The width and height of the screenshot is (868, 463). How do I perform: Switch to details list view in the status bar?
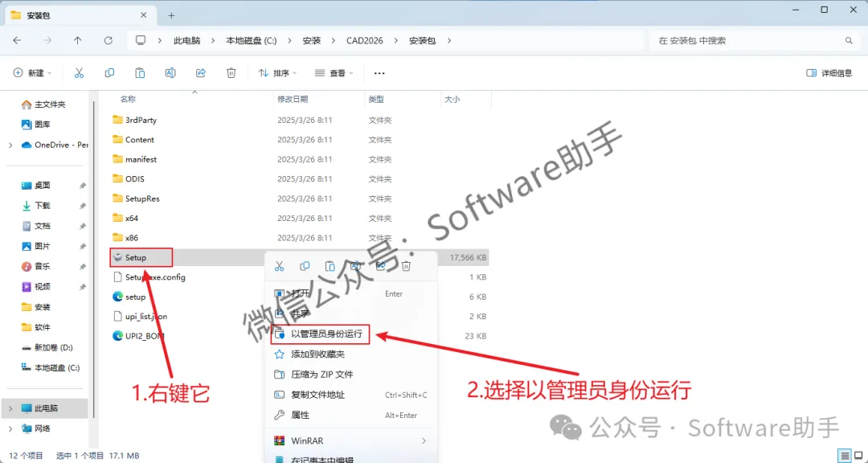click(845, 456)
